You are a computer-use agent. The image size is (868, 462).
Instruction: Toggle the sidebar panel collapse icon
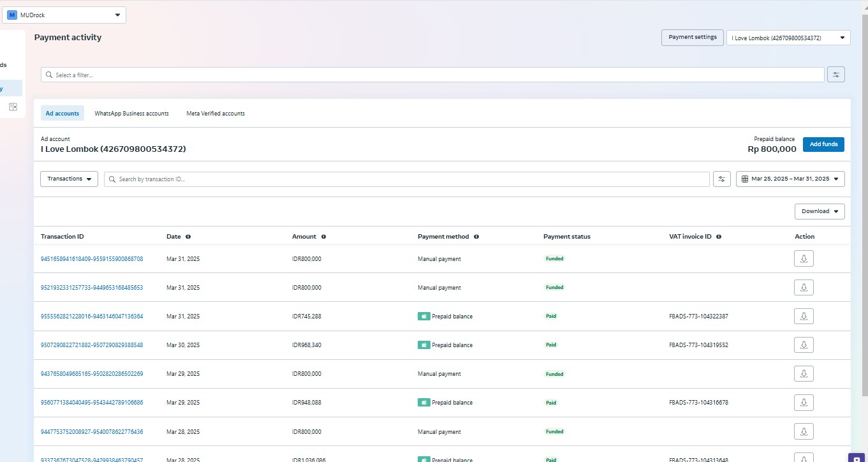[x=13, y=107]
